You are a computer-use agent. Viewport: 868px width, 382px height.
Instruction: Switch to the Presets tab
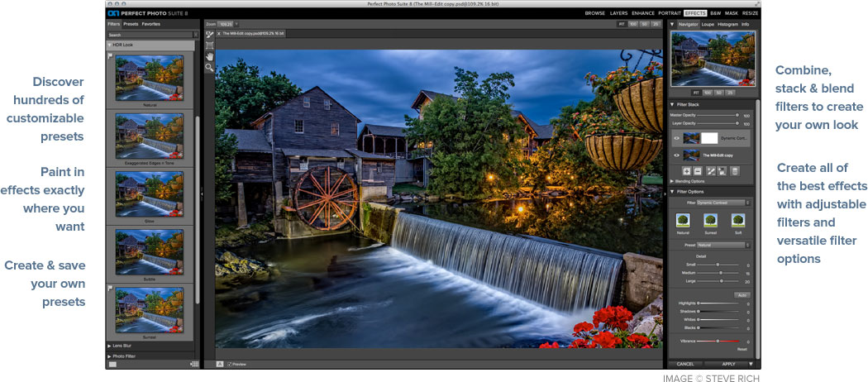click(131, 24)
